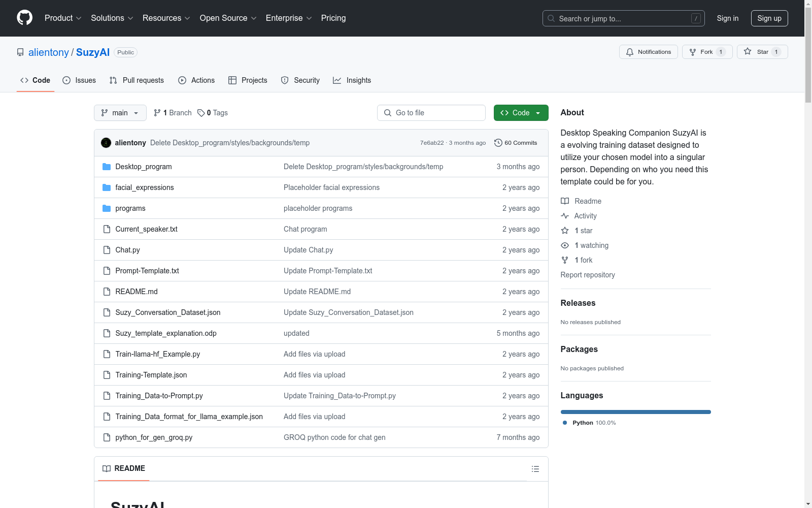
Task: Click the file icon beside Current_speaker.txt
Action: point(107,229)
